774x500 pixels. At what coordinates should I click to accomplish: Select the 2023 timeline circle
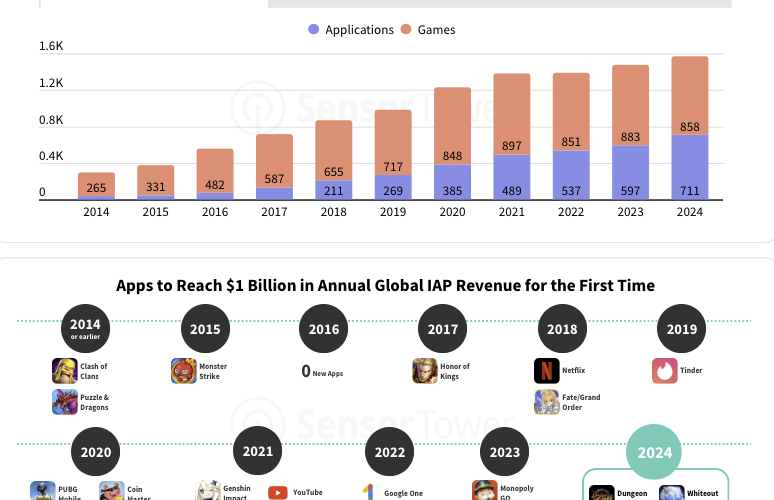[x=504, y=452]
